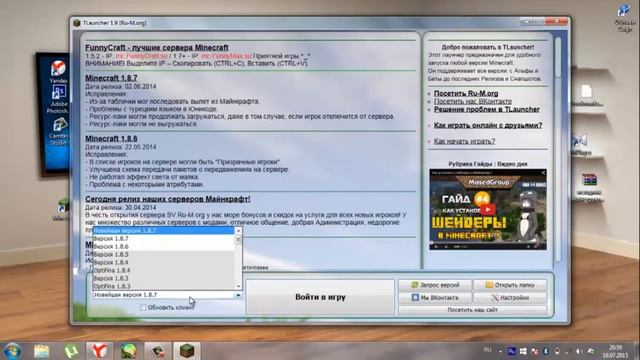
Task: Choose 'Версия 1.8.6' from the version list
Action: (x=163, y=247)
